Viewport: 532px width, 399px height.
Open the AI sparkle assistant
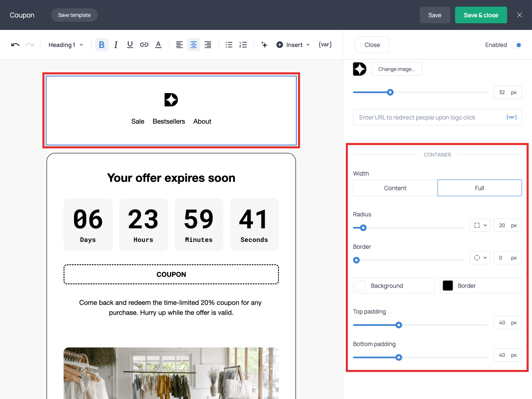point(264,45)
